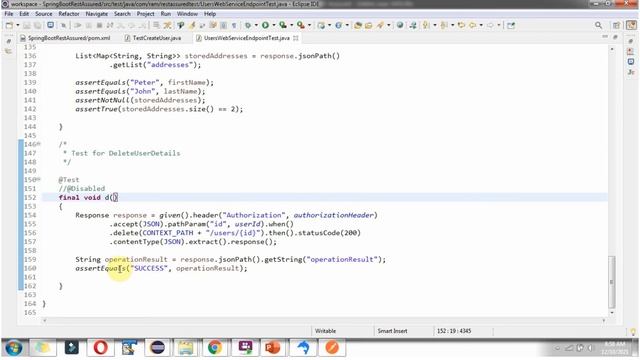Open the Back history dropdown arrow
The image size is (640, 360).
click(x=481, y=25)
